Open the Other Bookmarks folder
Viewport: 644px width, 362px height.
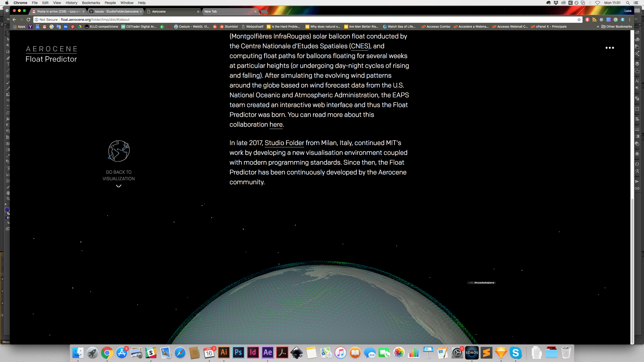[617, 27]
